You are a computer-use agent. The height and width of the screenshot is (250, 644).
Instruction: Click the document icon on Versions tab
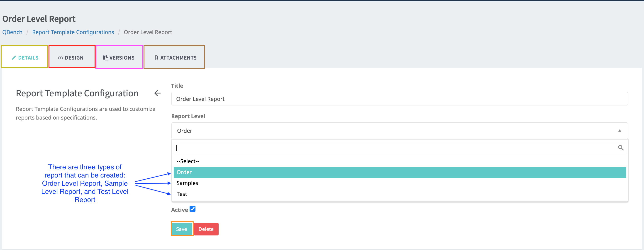coord(105,58)
